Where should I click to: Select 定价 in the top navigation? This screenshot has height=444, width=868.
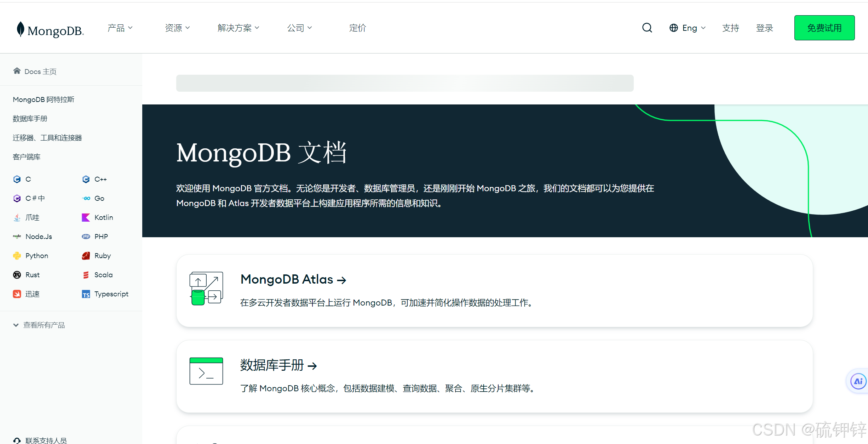357,28
